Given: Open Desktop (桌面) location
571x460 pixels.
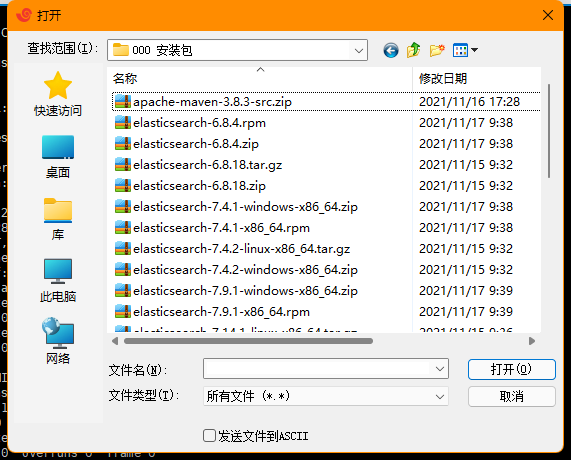Looking at the screenshot, I should (58, 157).
